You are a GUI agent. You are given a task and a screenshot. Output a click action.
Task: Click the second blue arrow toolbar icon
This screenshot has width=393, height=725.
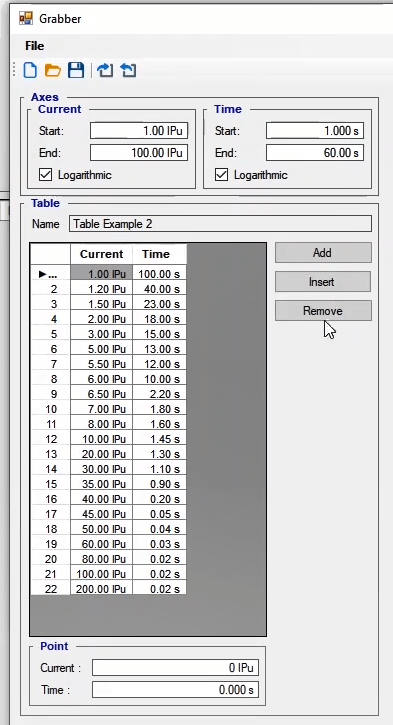(x=128, y=70)
